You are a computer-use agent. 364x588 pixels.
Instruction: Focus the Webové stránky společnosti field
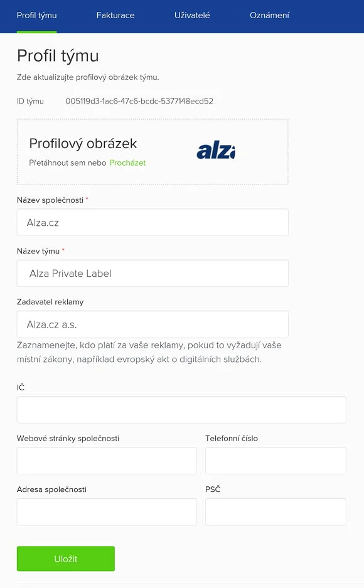(106, 461)
